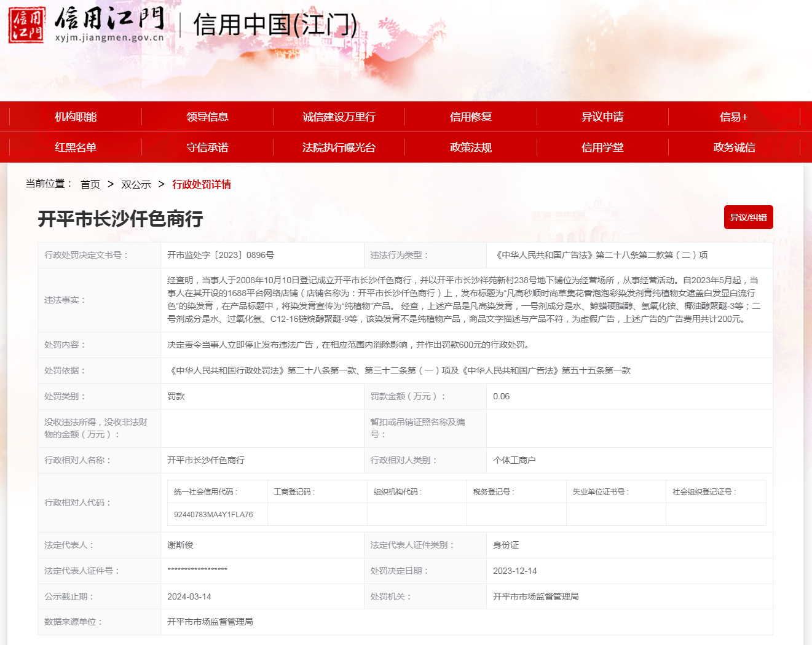Open the 领导信息 menu item
Image resolution: width=812 pixels, height=645 pixels.
click(x=207, y=117)
